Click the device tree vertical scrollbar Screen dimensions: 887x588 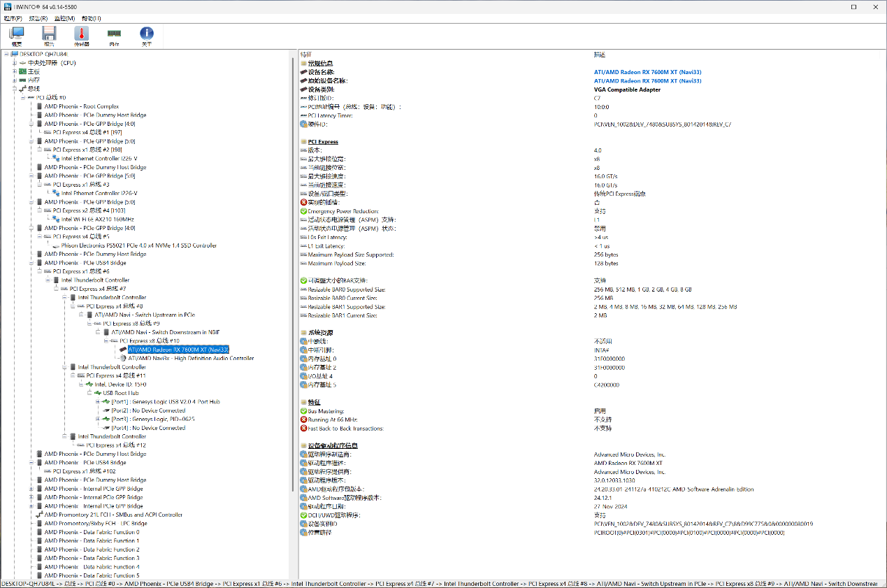(294, 280)
